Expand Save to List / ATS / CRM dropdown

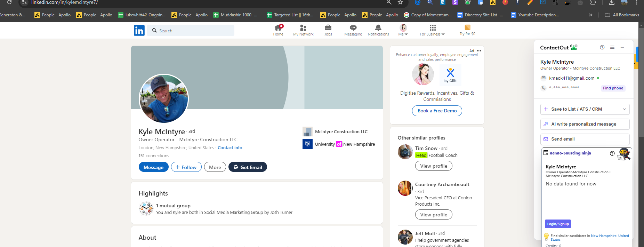click(625, 109)
